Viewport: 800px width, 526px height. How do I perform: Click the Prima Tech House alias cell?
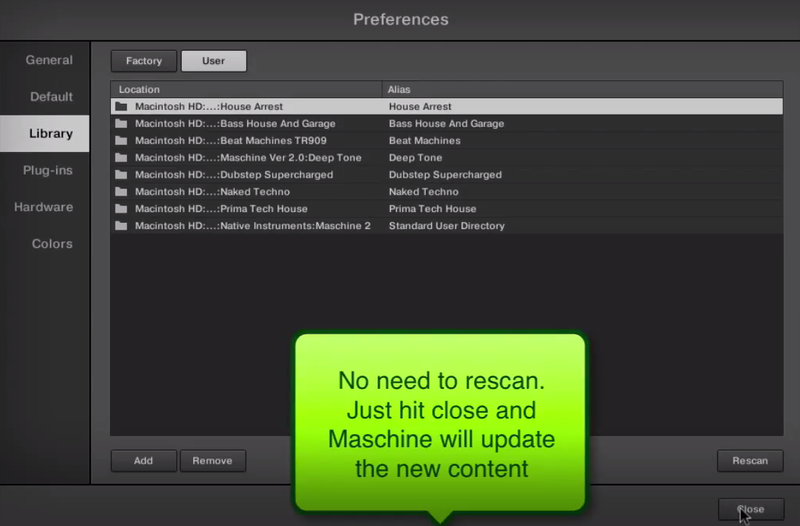click(x=432, y=209)
